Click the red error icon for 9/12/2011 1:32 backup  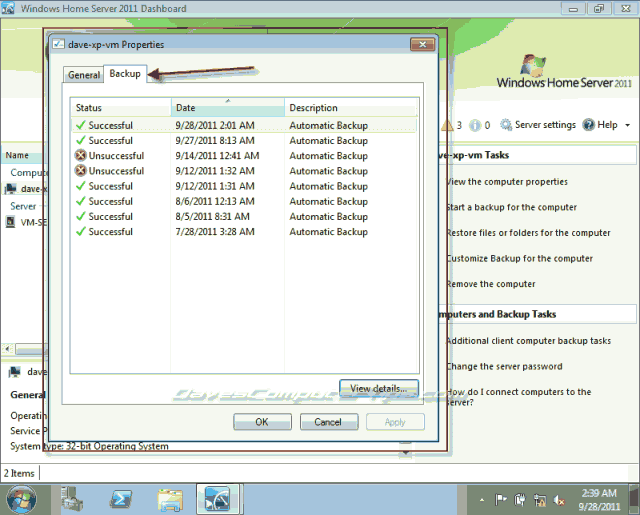(81, 170)
